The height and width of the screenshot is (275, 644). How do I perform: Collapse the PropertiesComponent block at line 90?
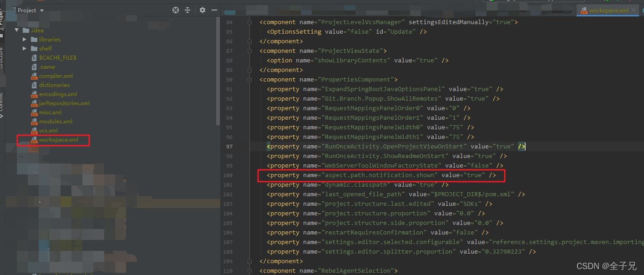point(249,79)
